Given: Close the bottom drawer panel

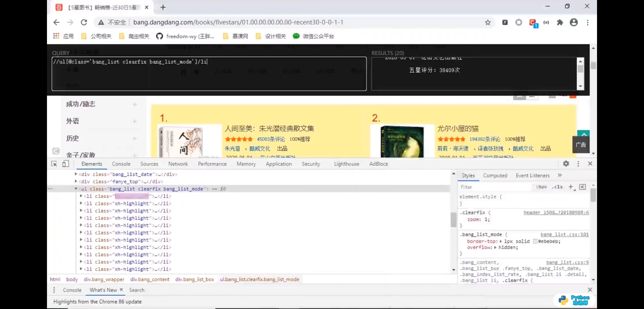Looking at the screenshot, I should pyautogui.click(x=590, y=290).
